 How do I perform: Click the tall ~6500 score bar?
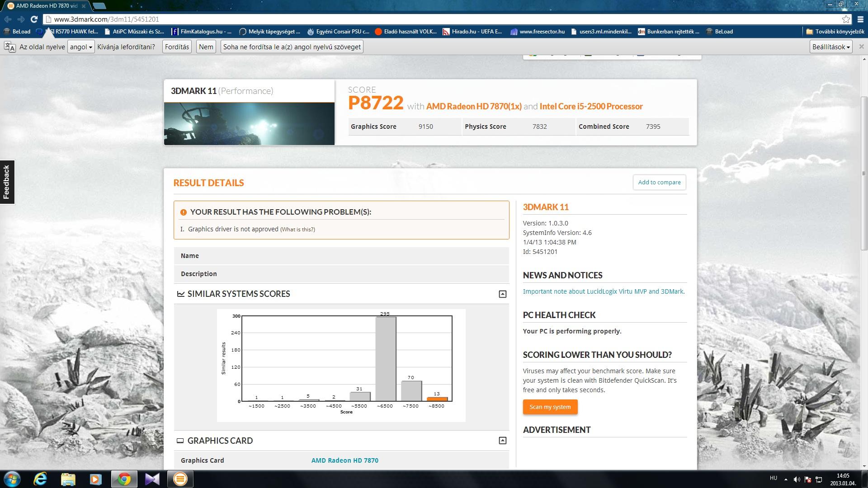coord(386,359)
